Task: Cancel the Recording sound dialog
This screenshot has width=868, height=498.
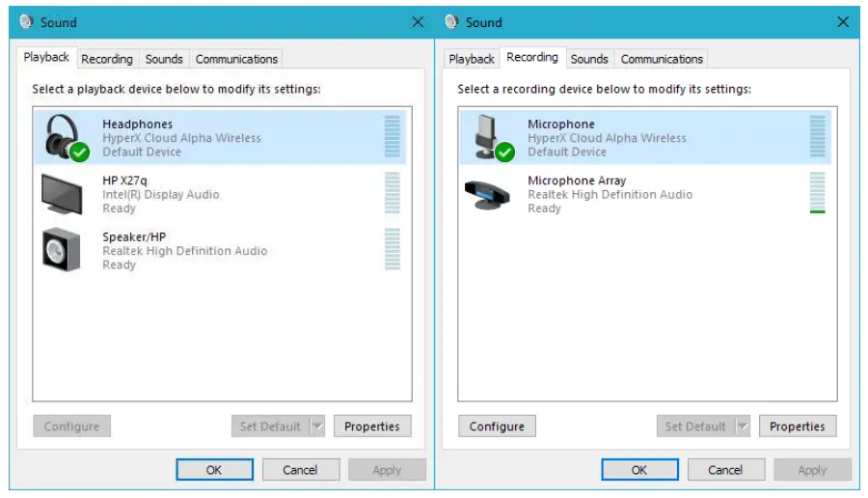Action: 725,470
